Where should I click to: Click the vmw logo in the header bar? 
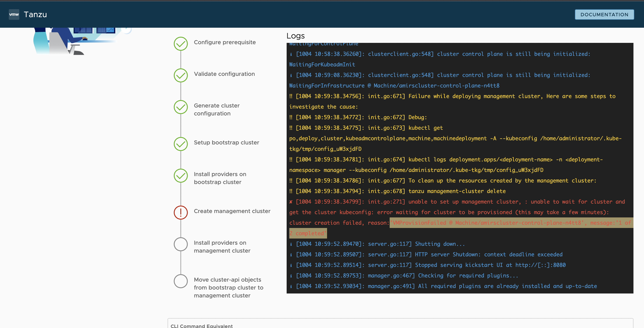(14, 14)
